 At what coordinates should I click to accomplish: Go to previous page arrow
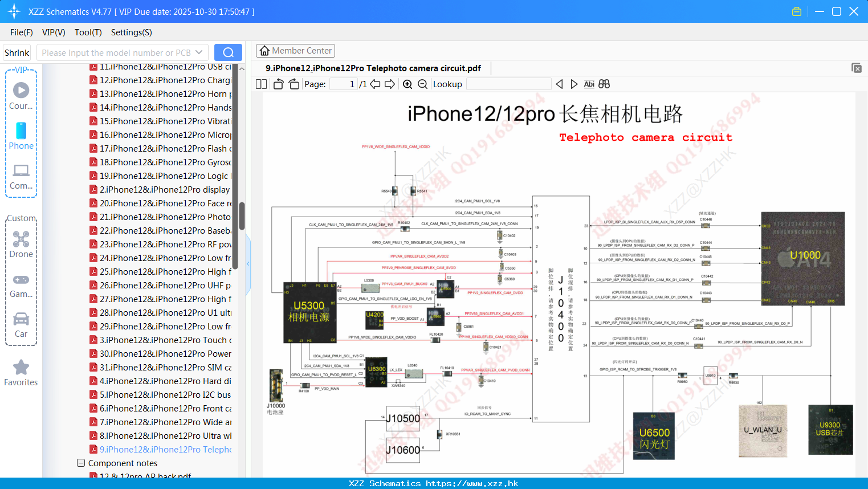375,84
